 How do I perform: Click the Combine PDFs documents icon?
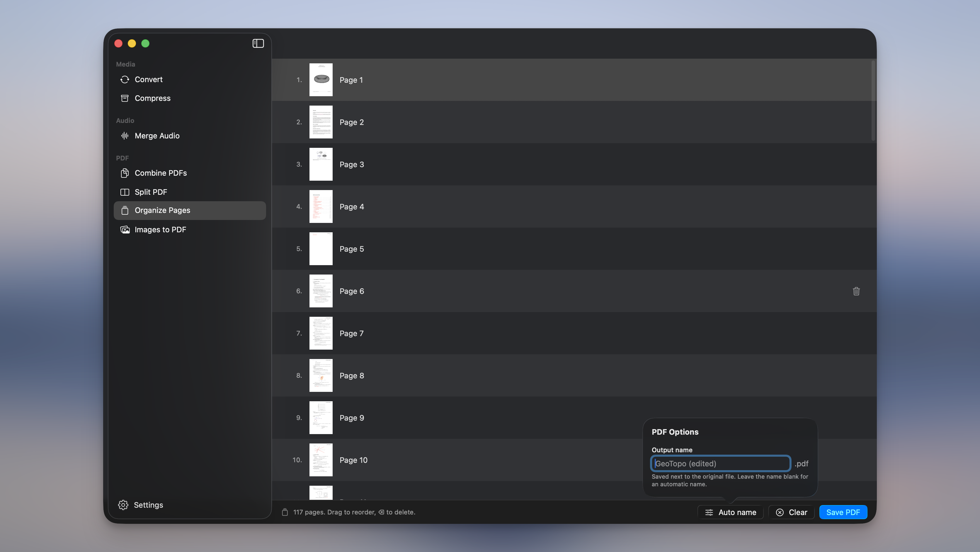(125, 173)
